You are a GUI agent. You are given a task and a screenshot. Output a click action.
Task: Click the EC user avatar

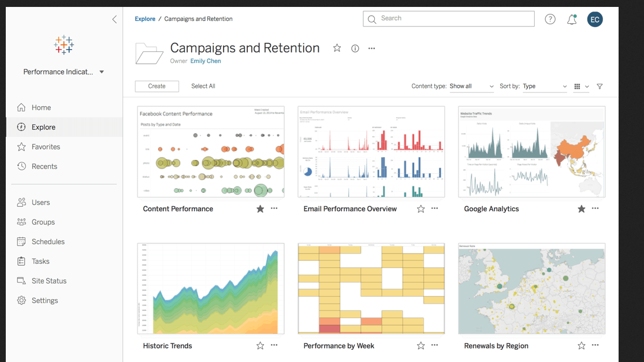(x=595, y=19)
